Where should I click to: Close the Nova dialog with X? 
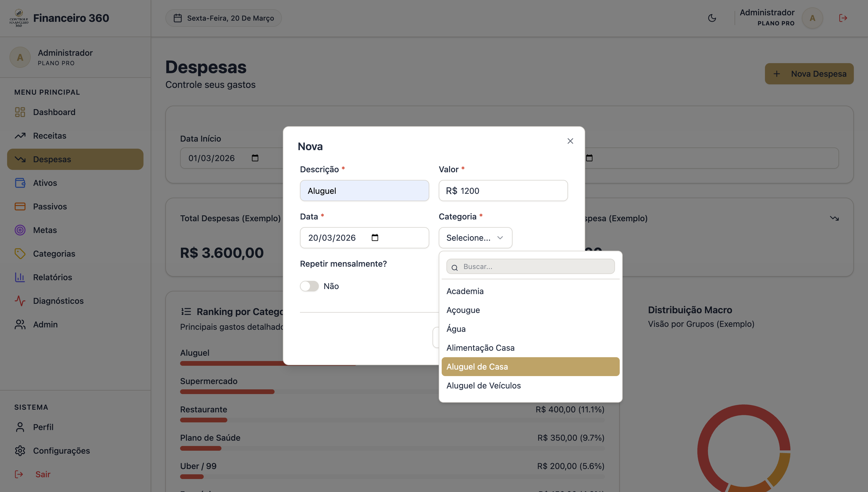[x=570, y=141]
